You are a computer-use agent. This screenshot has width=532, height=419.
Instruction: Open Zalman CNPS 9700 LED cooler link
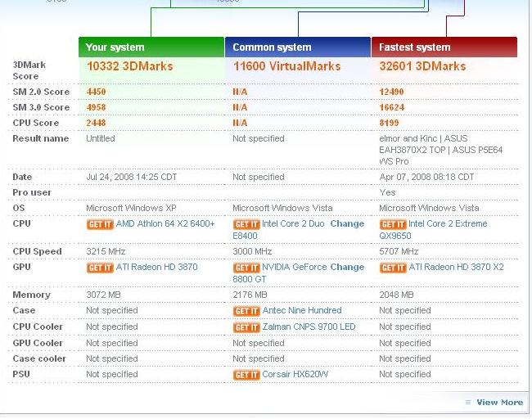309,327
